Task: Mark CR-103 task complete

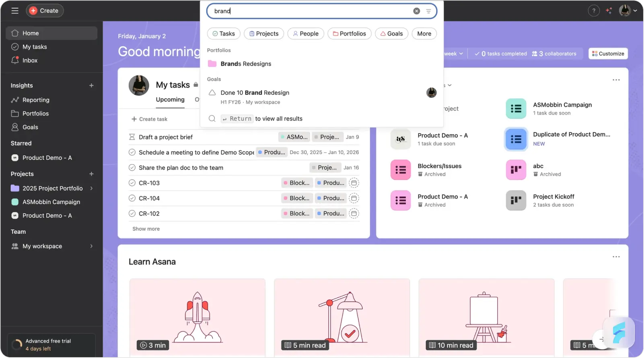Action: point(132,183)
